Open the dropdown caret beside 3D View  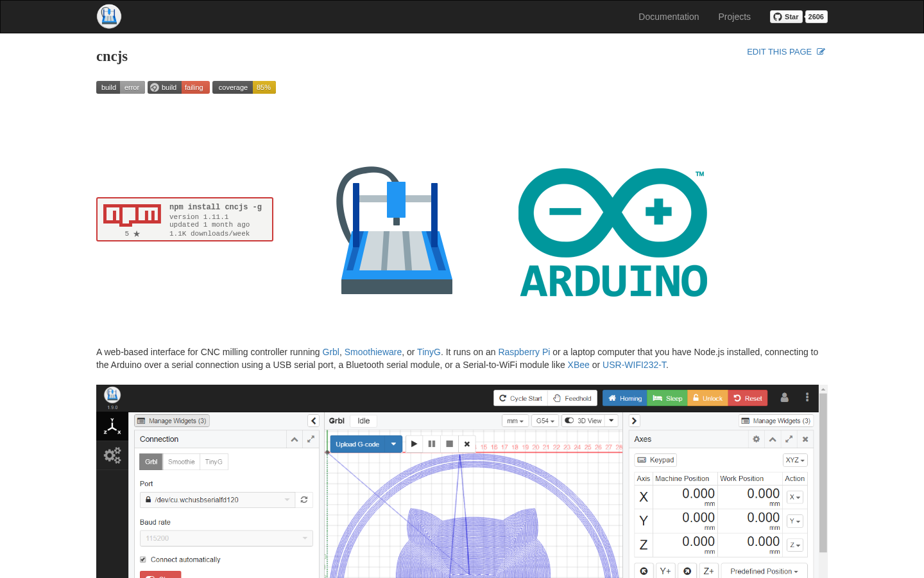[612, 421]
